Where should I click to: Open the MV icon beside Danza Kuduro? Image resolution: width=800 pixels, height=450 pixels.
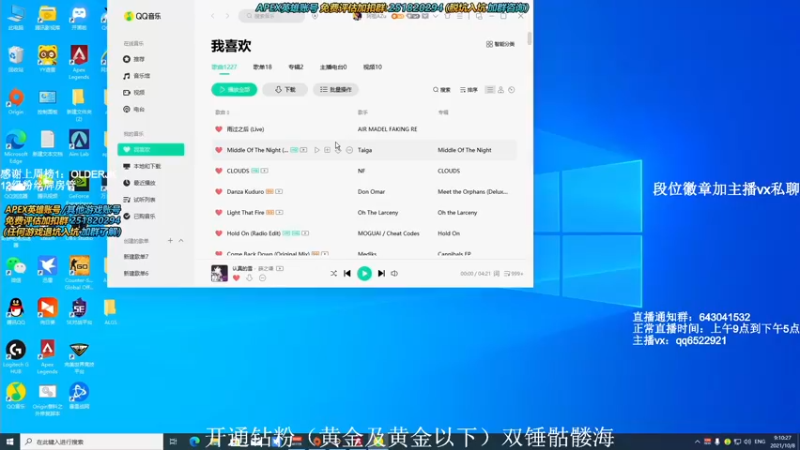click(279, 192)
